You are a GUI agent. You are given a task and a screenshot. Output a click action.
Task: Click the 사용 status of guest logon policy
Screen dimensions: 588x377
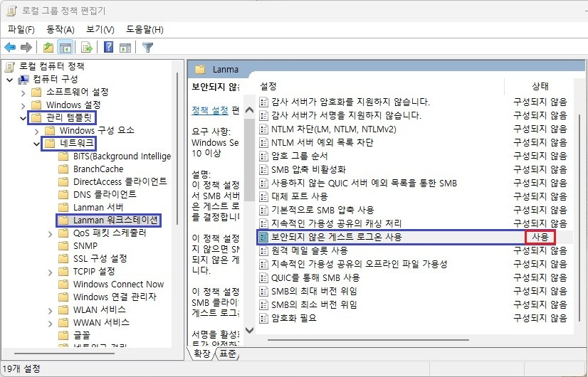pos(540,237)
